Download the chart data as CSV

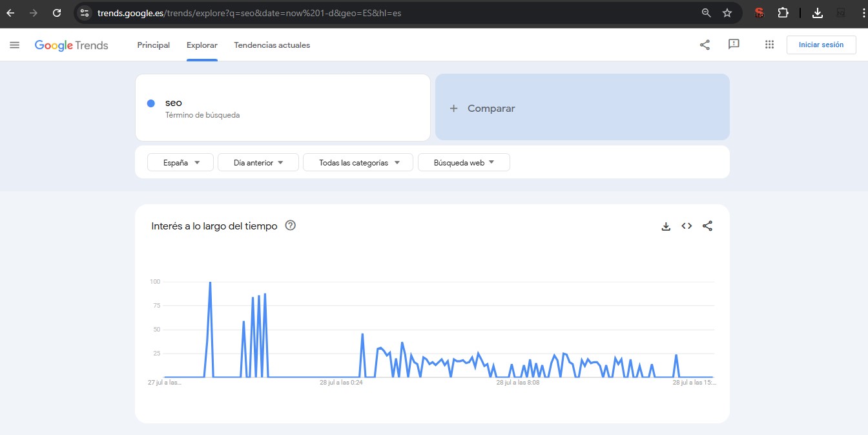[666, 226]
